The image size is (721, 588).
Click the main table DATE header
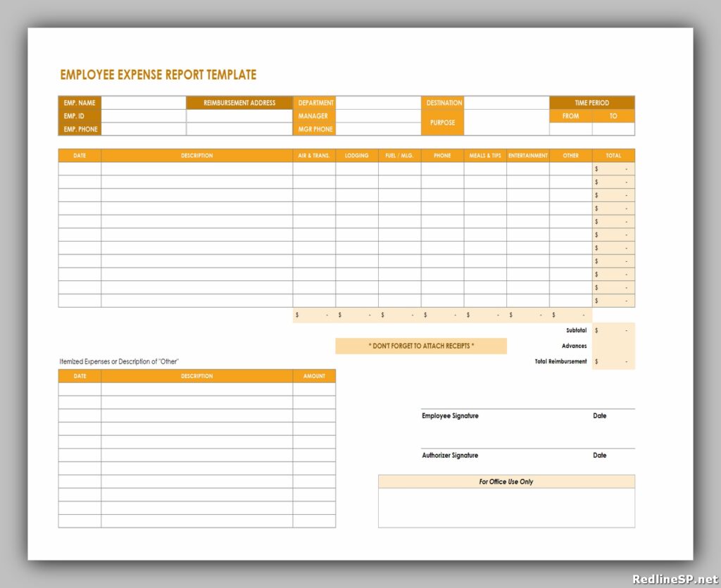(x=80, y=156)
